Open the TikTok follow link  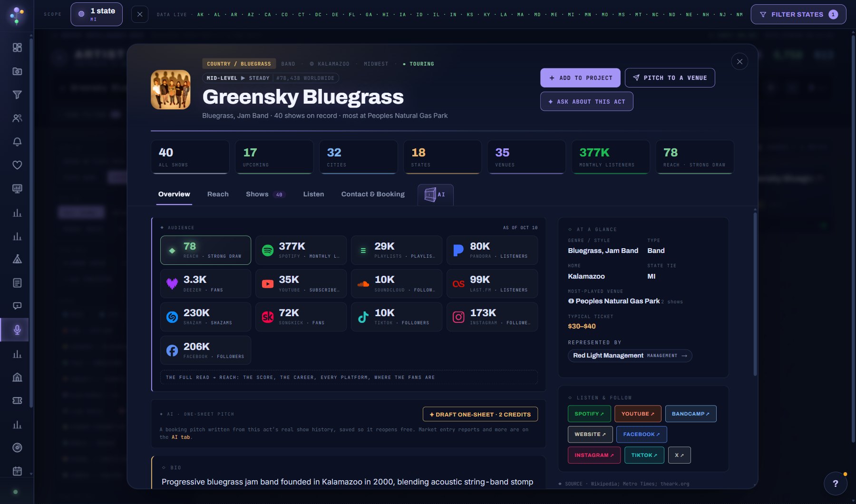644,455
